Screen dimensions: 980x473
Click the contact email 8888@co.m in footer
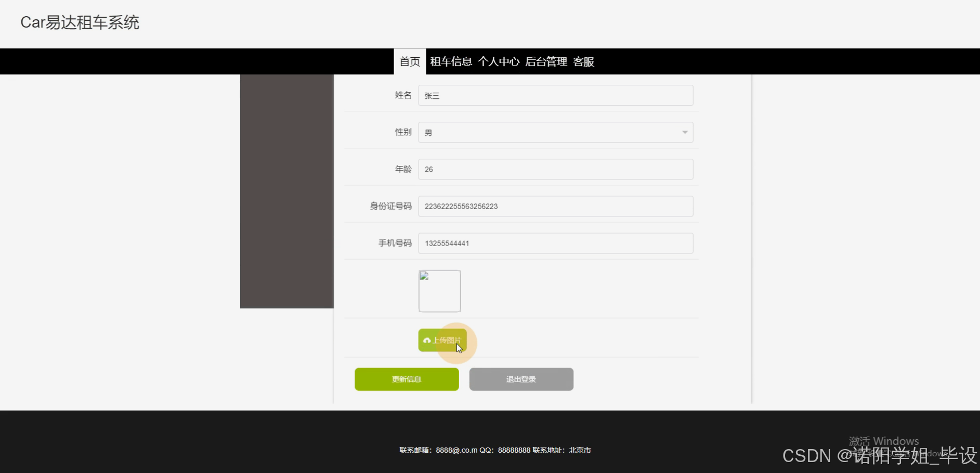click(456, 450)
